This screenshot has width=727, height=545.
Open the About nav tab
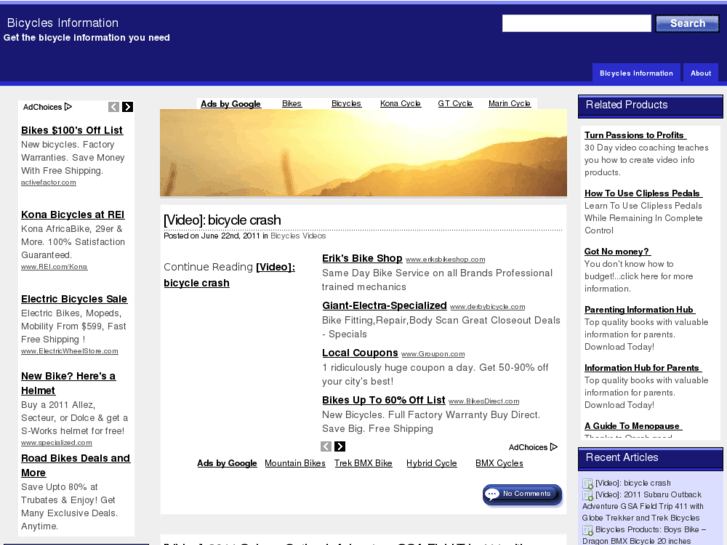[701, 73]
